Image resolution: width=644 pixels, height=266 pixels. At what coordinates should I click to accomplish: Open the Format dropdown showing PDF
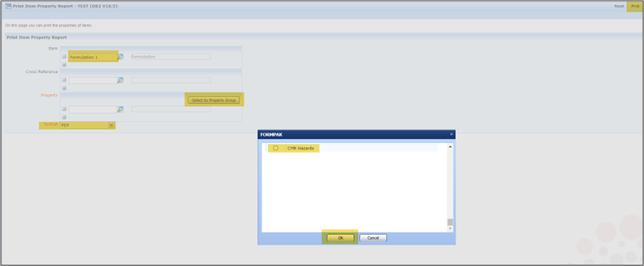coord(87,125)
